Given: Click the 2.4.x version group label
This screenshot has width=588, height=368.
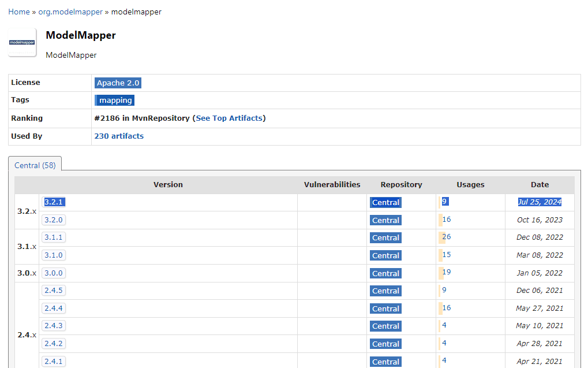Looking at the screenshot, I should pyautogui.click(x=27, y=335).
